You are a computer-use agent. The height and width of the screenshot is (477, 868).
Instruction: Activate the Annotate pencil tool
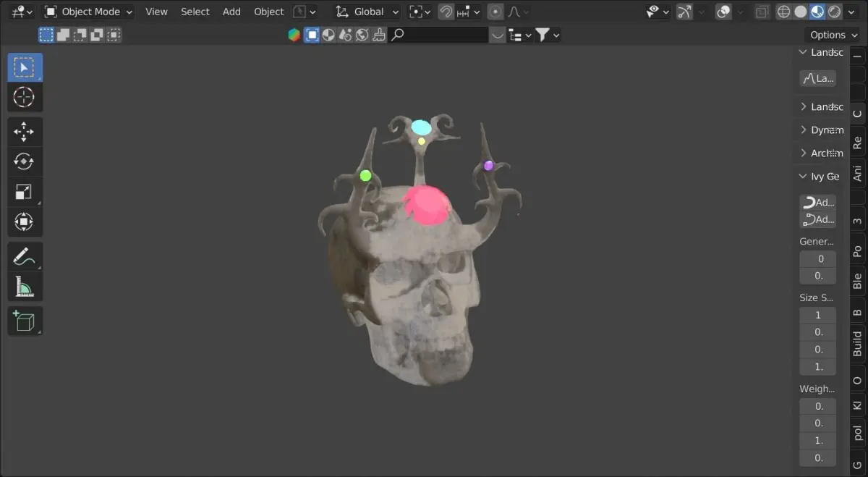pos(25,256)
